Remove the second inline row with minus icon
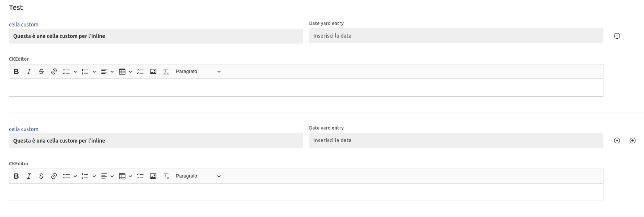 point(617,140)
